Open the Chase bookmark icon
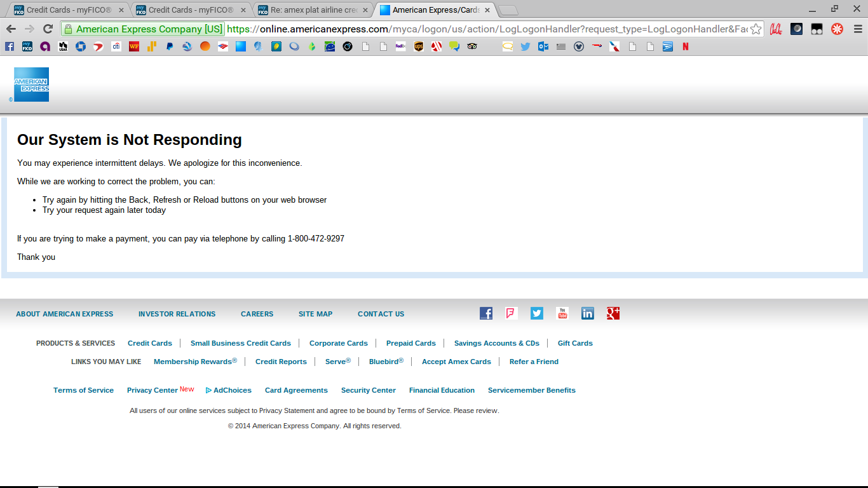Screen dimensions: 868x488 [x=81, y=46]
